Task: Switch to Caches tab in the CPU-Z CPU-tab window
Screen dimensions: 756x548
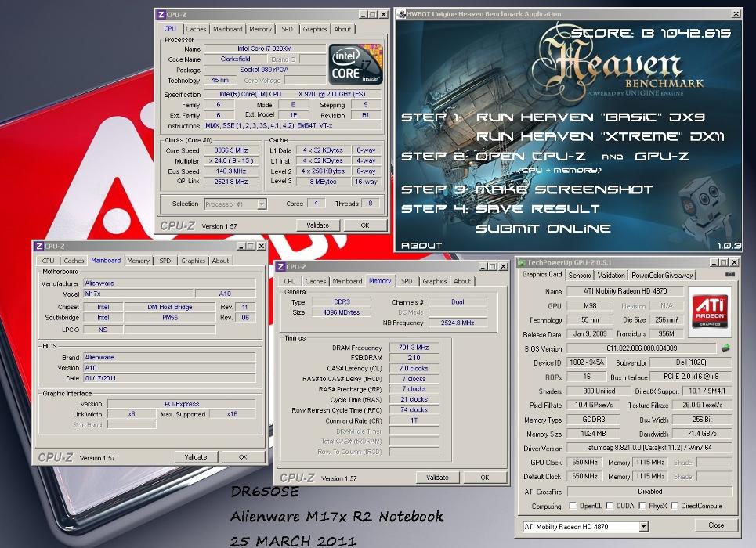Action: (196, 29)
